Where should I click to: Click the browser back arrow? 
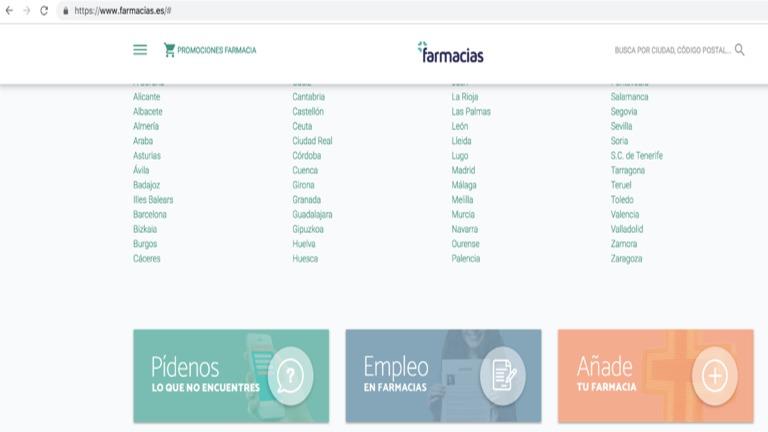[x=9, y=10]
